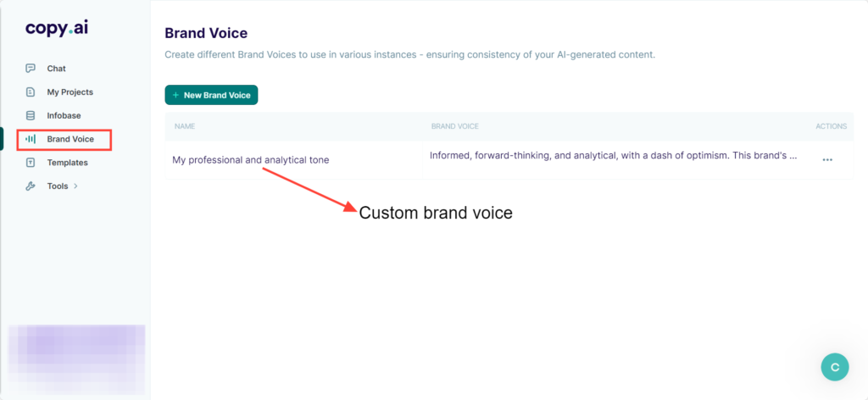The height and width of the screenshot is (400, 868).
Task: Open the Templates section
Action: (x=68, y=163)
